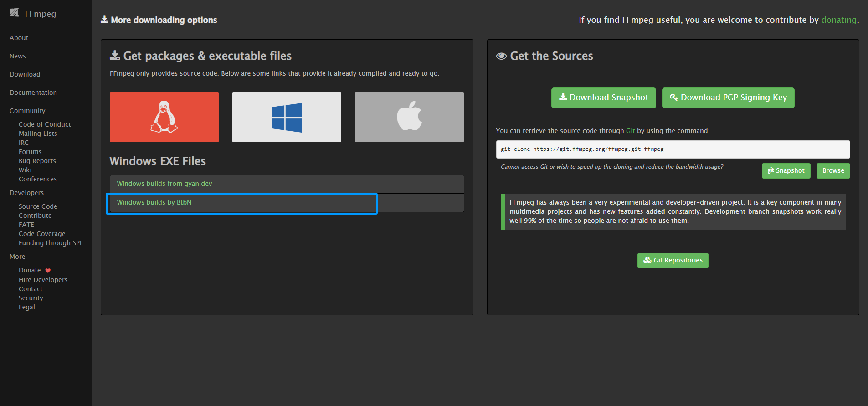Open More in the sidebar
The height and width of the screenshot is (406, 868).
pyautogui.click(x=17, y=257)
